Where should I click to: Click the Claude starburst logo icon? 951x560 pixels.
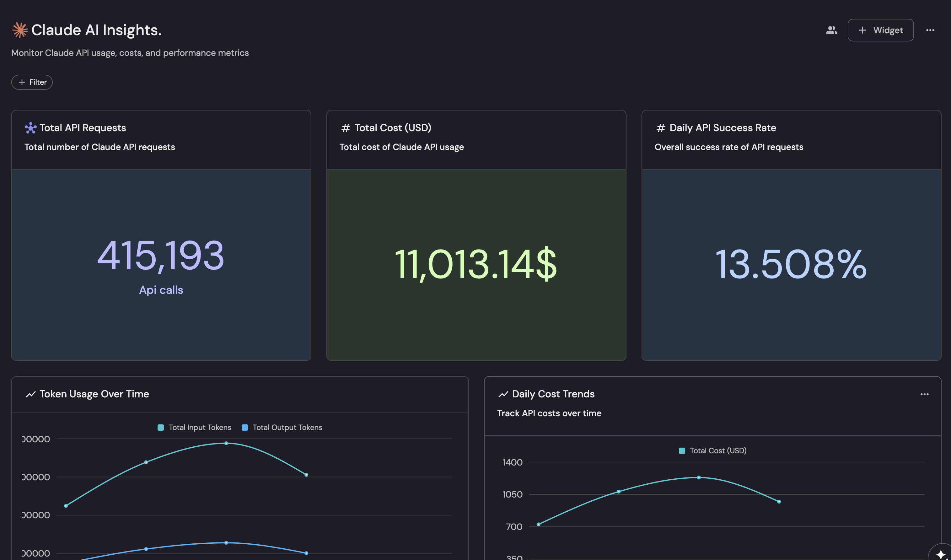20,30
